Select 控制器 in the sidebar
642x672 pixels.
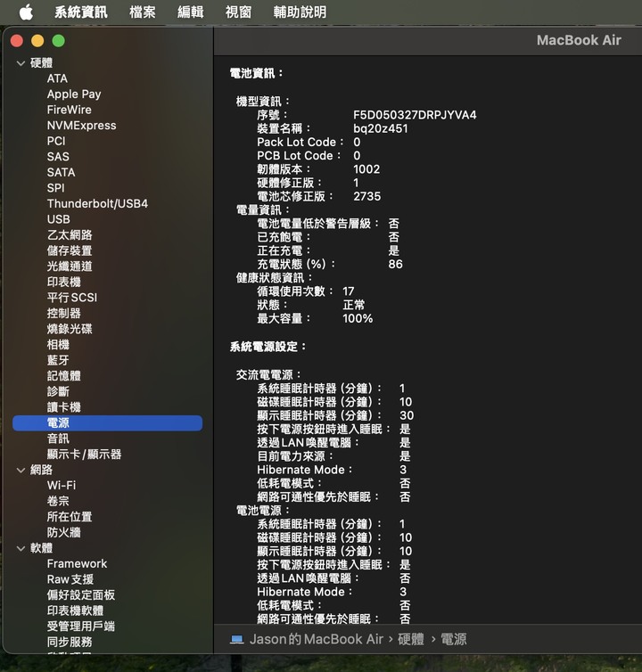pos(64,314)
